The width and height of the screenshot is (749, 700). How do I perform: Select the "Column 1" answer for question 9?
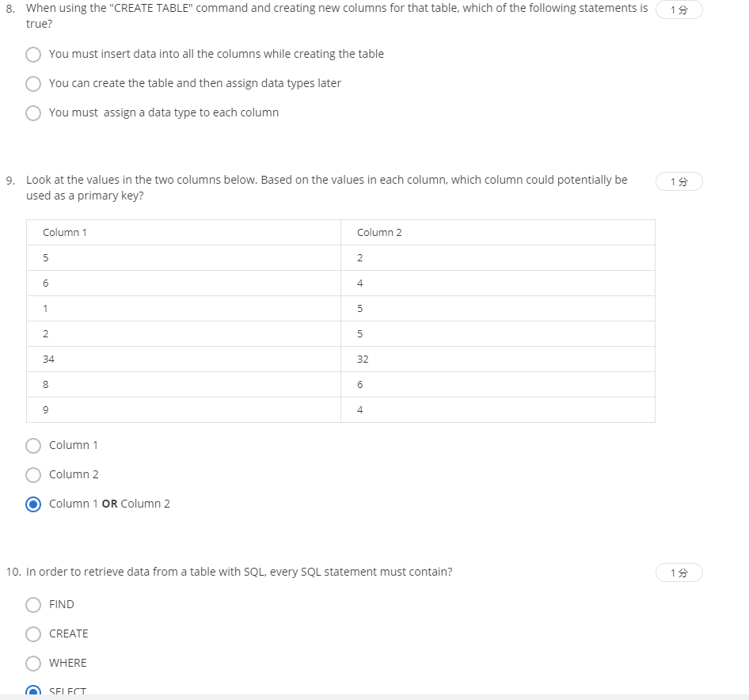point(33,445)
